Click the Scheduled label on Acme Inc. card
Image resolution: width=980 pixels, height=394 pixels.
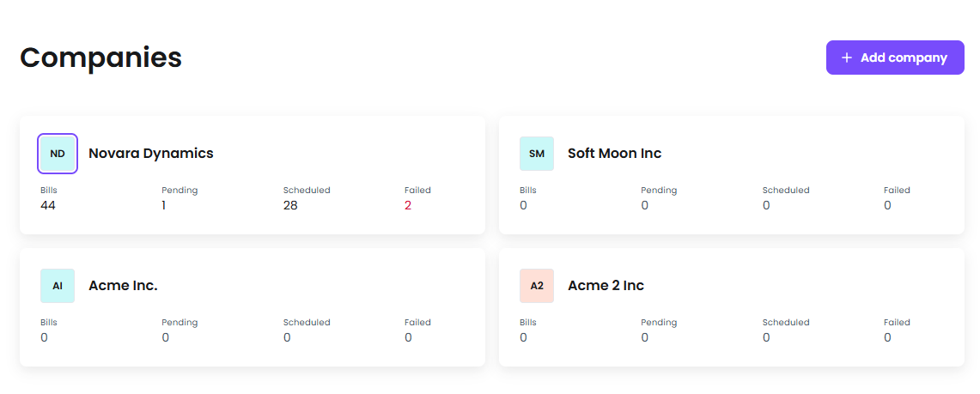[307, 323]
